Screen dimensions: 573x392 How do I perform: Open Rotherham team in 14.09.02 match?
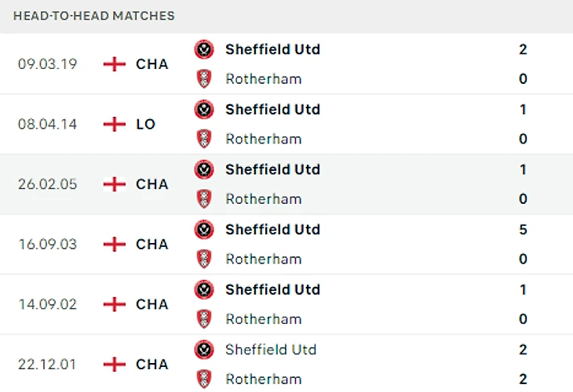[263, 319]
